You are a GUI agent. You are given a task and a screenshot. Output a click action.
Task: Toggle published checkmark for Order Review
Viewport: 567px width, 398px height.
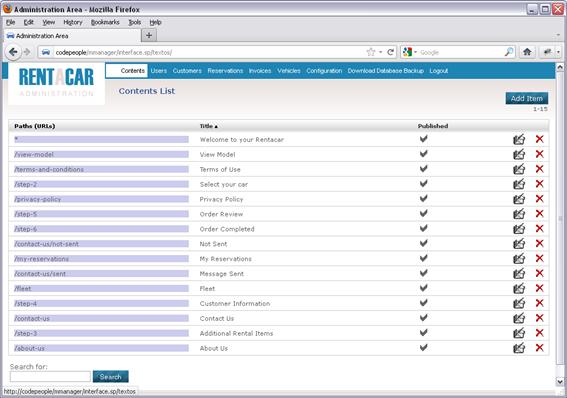click(423, 213)
